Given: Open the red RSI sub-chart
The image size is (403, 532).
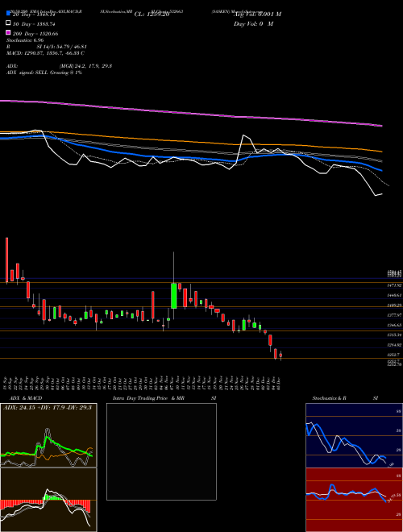Looking at the screenshot, I should [x=354, y=500].
